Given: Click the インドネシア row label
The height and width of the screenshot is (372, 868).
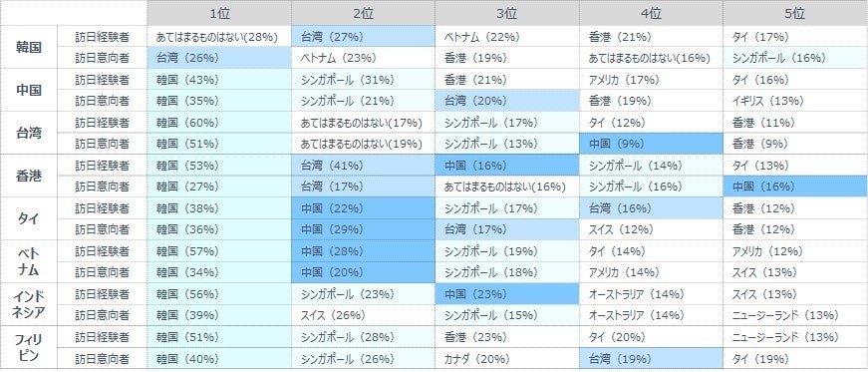Looking at the screenshot, I should [x=29, y=304].
